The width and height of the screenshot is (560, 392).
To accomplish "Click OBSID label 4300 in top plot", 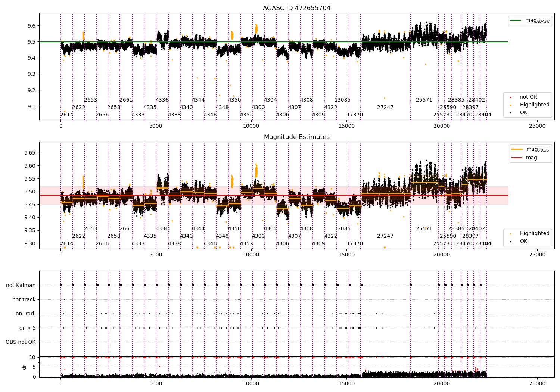I will [258, 108].
